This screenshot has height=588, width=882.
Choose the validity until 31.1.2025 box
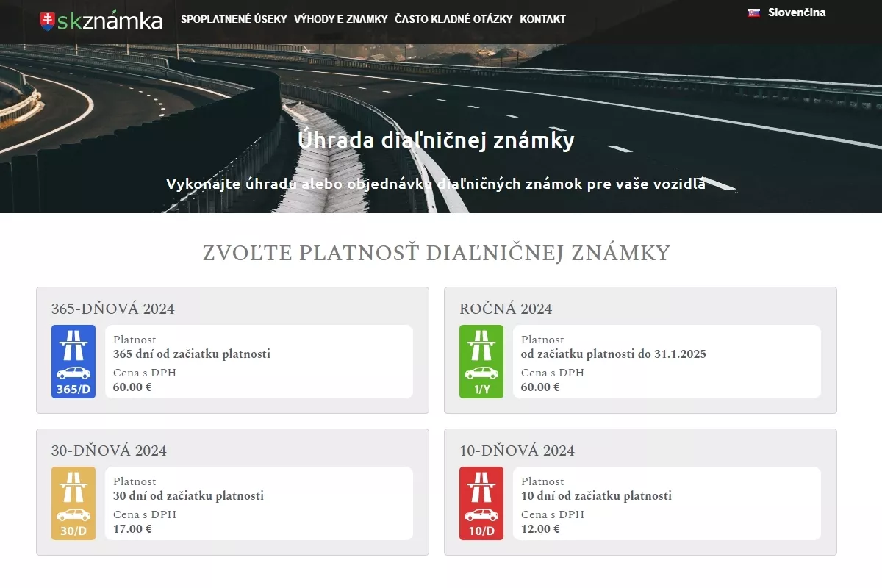pos(667,362)
